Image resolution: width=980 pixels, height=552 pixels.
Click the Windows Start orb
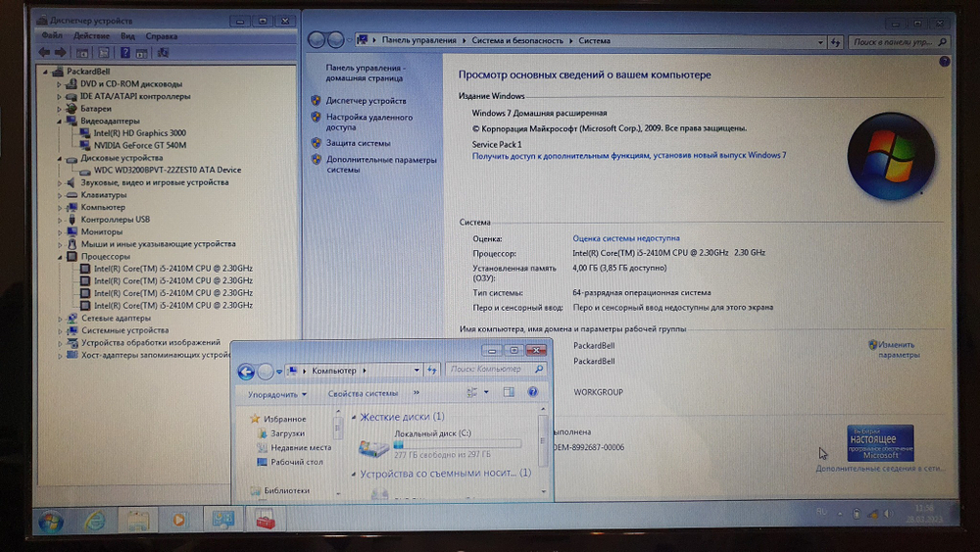tap(51, 522)
